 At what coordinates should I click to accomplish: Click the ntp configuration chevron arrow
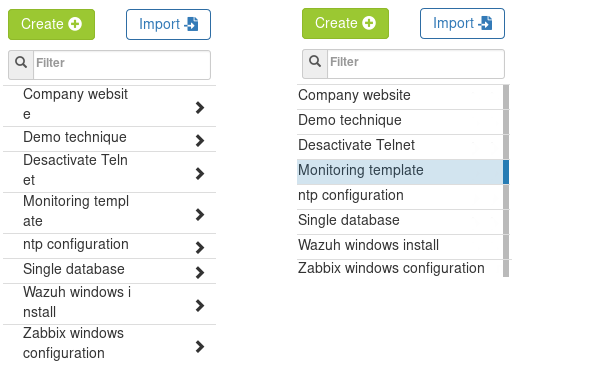(199, 247)
